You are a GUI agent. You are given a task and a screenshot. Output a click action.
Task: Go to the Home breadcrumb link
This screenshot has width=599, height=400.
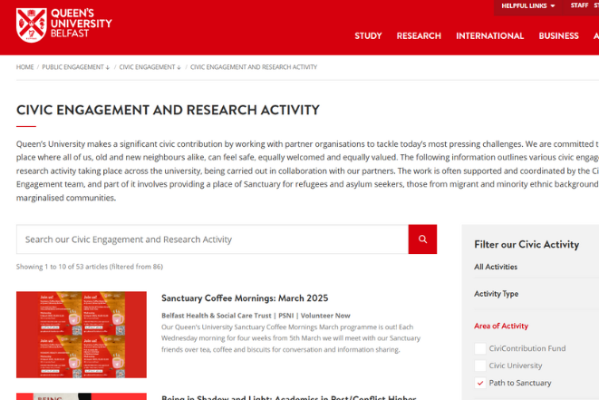(x=25, y=67)
